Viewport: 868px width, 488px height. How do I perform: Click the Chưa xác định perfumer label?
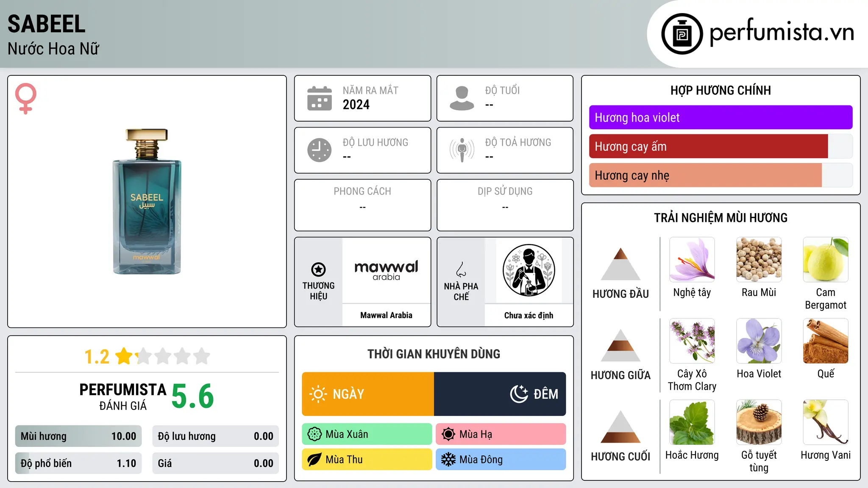pyautogui.click(x=529, y=315)
